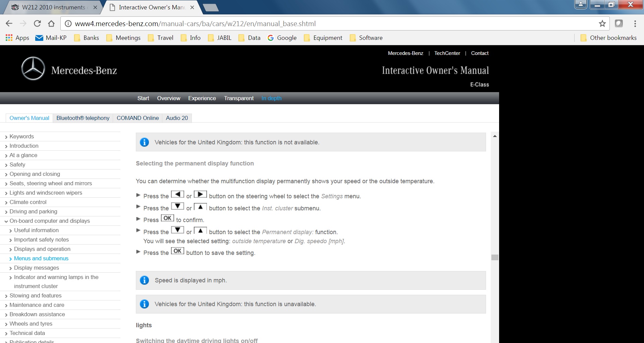Switch to the Owner's Manual tab

click(x=29, y=118)
